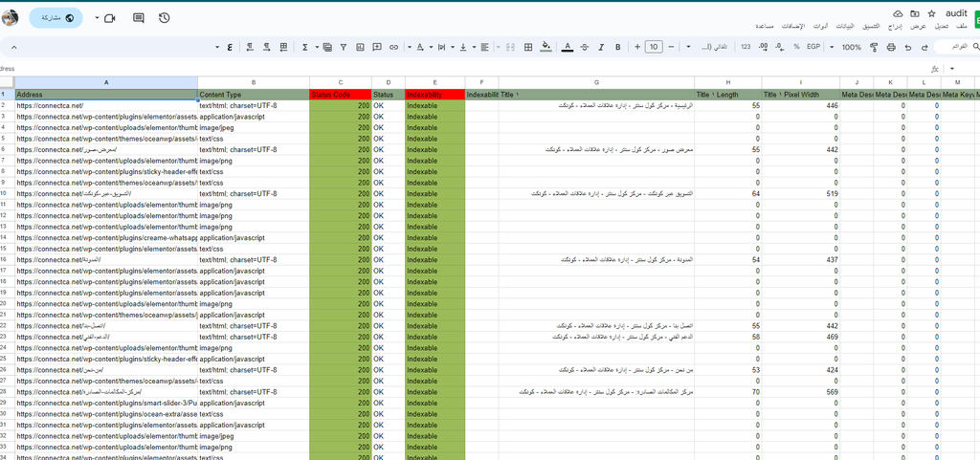Select the Indexability red header cell

click(x=435, y=95)
